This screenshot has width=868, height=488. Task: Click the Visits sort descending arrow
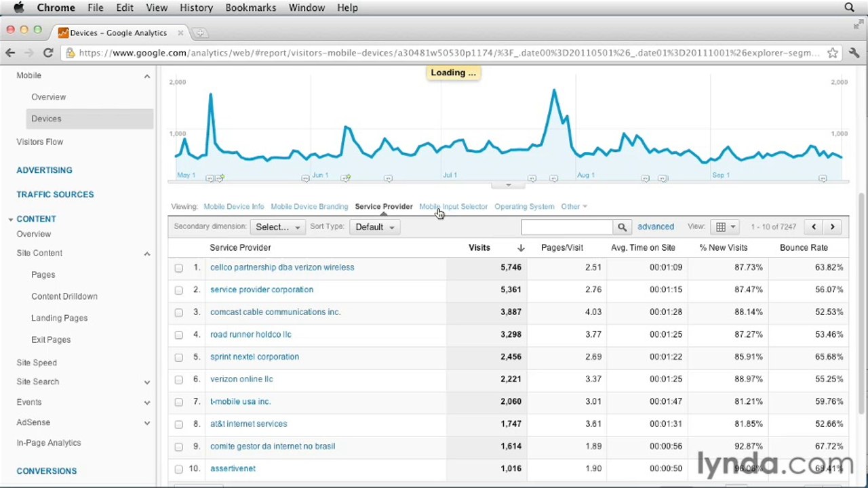521,248
